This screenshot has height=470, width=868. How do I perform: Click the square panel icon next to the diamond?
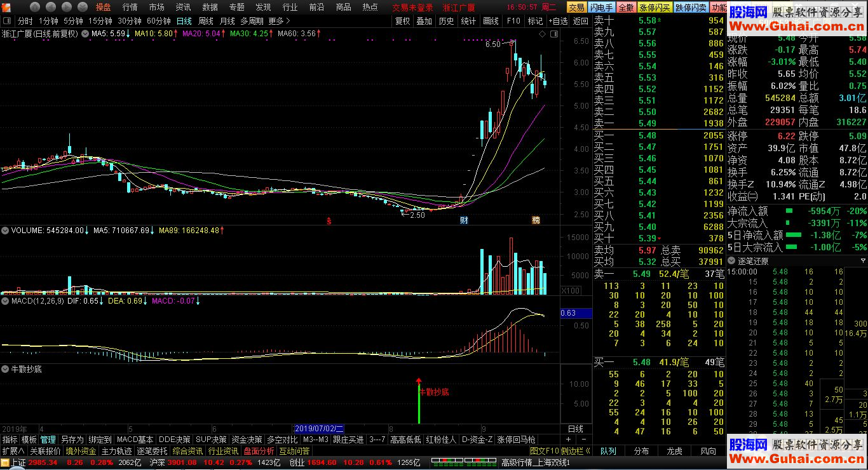(553, 33)
